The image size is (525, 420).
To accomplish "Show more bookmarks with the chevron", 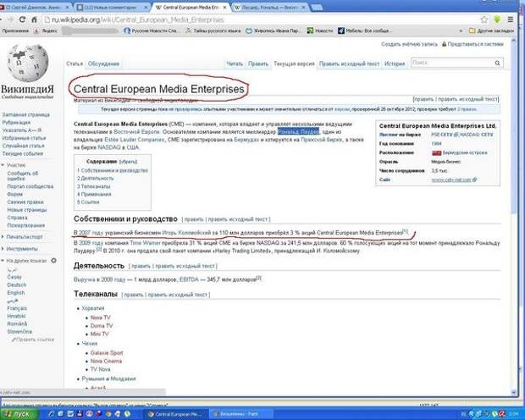I will (x=461, y=30).
